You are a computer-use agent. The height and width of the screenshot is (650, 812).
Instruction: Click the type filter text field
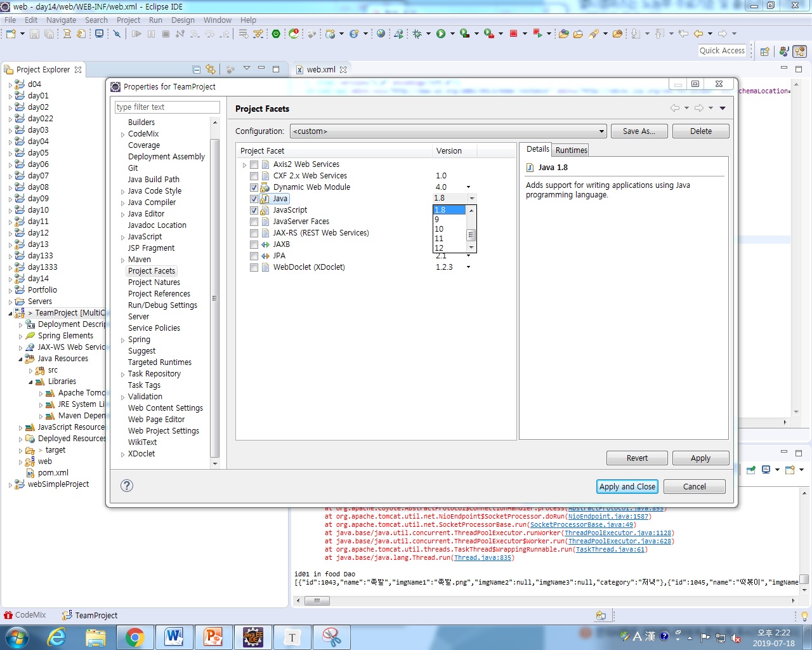167,107
